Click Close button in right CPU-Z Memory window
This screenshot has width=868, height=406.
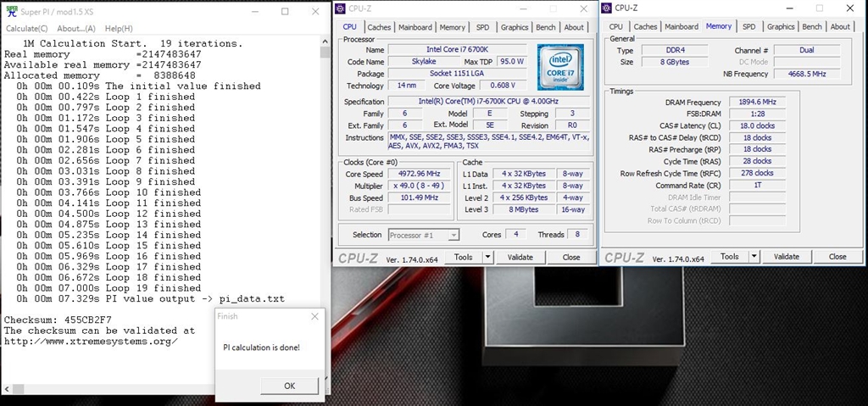pyautogui.click(x=837, y=257)
